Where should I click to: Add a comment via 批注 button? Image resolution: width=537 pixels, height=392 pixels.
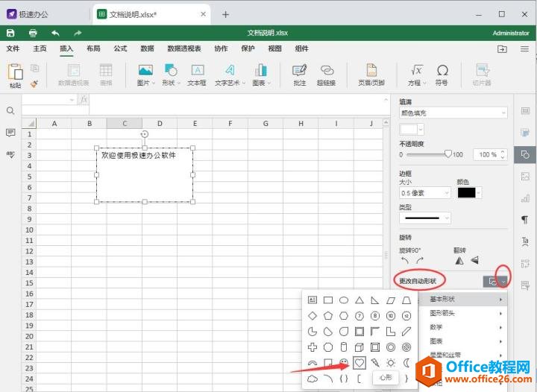300,75
